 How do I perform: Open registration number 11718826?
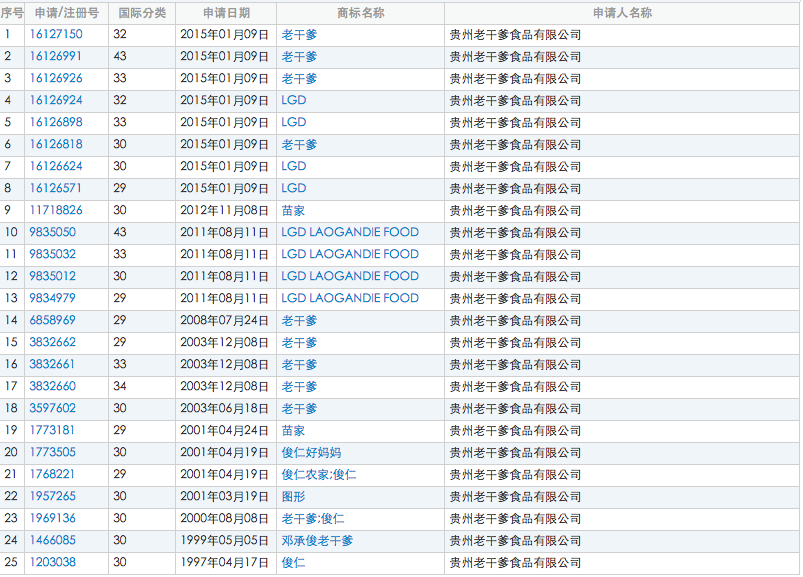pyautogui.click(x=56, y=210)
